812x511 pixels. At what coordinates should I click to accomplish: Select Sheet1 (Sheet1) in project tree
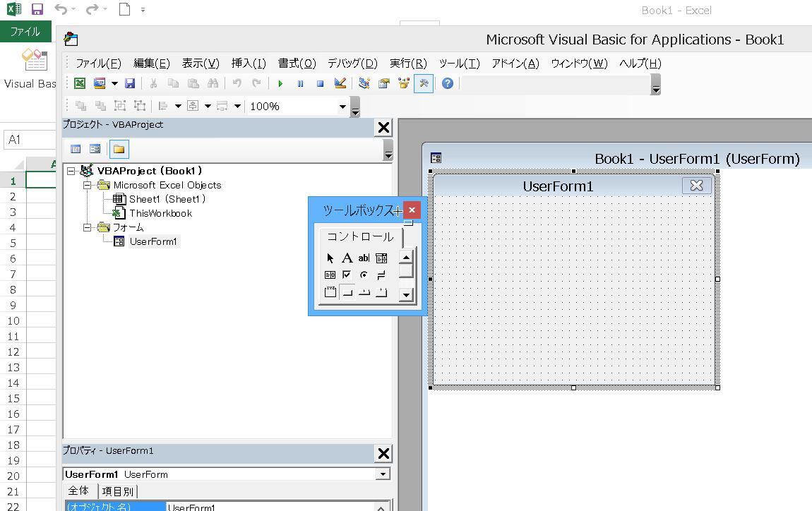click(167, 199)
